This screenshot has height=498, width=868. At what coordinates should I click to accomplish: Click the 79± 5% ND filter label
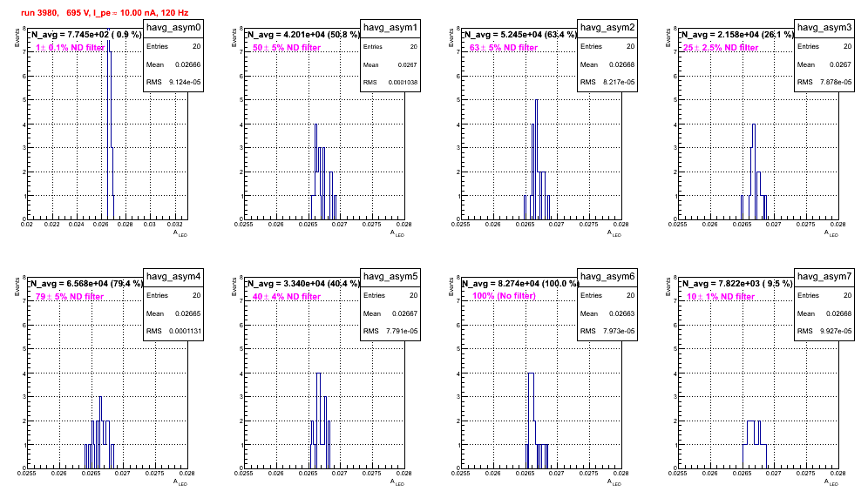(70, 297)
